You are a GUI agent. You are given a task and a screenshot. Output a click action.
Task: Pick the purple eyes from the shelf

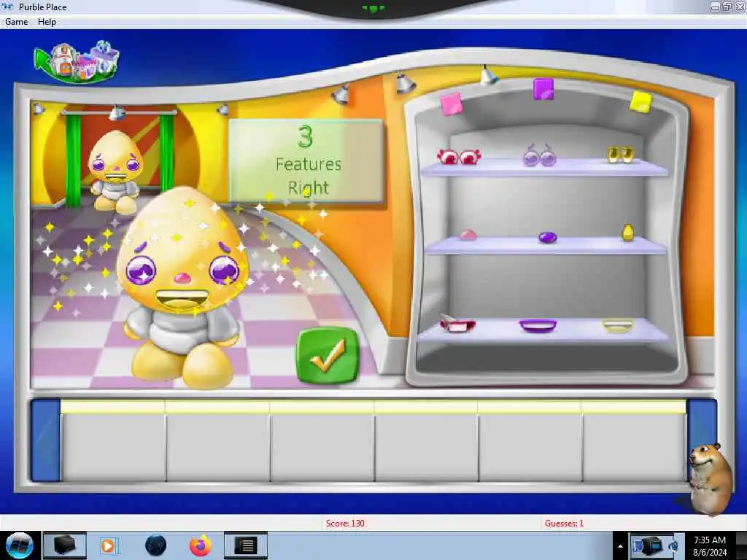point(540,155)
